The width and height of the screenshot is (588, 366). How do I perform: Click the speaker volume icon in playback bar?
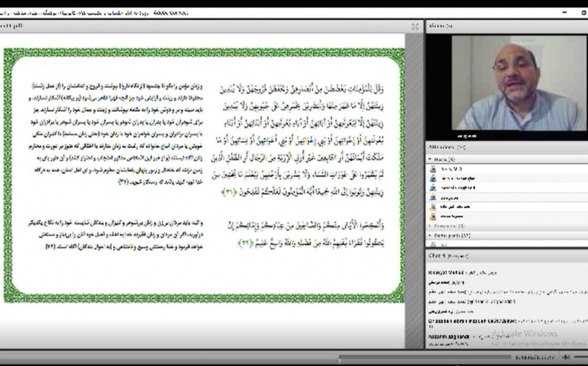click(567, 356)
